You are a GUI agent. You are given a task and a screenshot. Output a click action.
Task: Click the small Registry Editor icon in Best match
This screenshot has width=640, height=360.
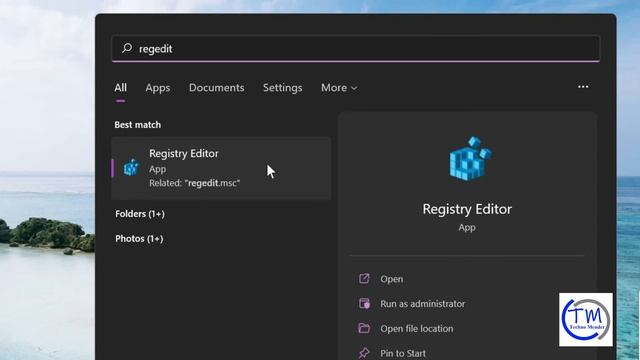pyautogui.click(x=131, y=167)
